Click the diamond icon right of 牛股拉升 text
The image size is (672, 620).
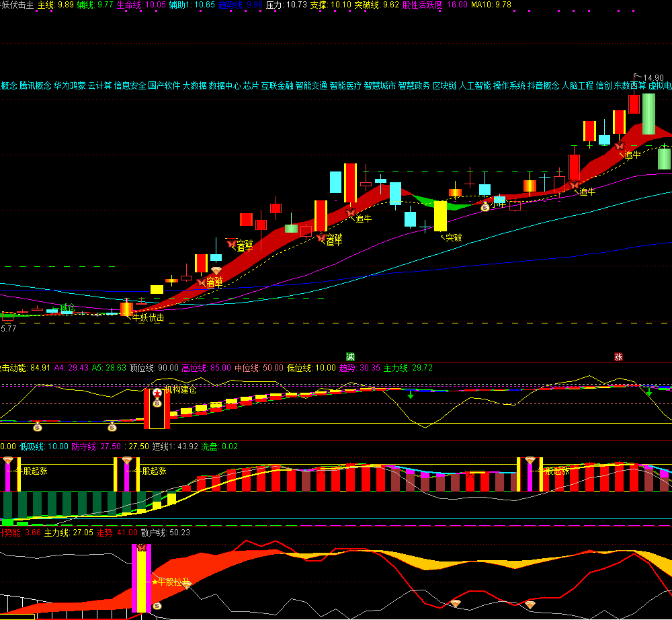click(186, 584)
